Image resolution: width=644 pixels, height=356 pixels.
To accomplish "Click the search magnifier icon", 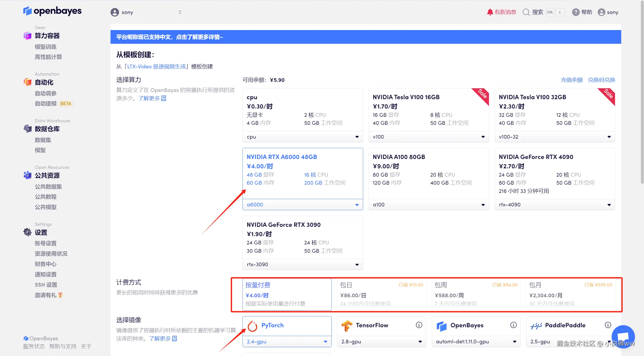I will pyautogui.click(x=526, y=12).
